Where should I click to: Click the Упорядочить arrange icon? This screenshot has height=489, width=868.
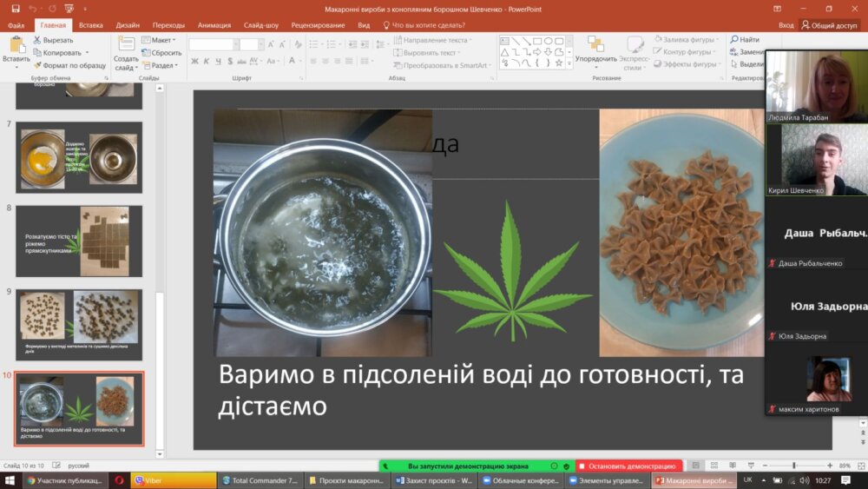coord(595,44)
